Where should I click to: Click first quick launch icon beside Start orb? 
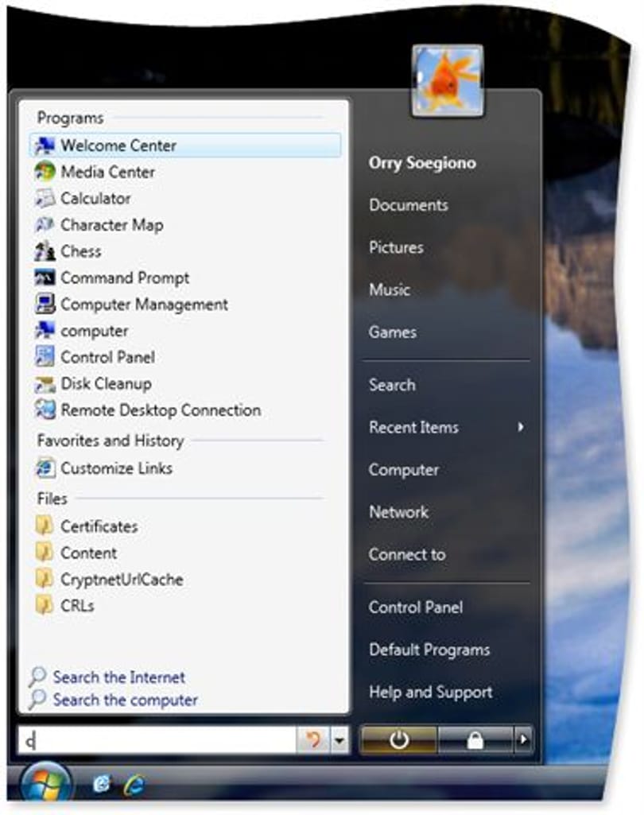(x=101, y=784)
